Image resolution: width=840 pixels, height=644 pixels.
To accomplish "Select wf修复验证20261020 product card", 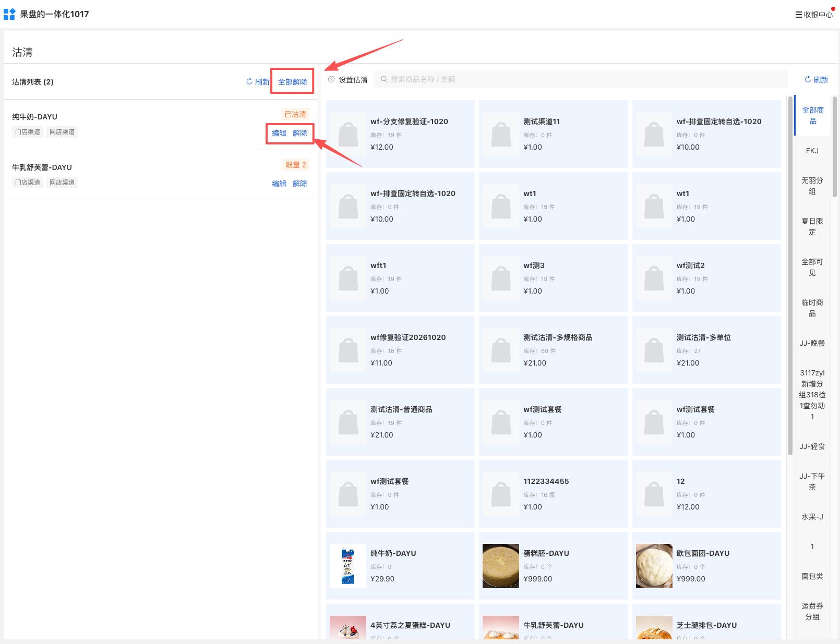I will coord(400,350).
